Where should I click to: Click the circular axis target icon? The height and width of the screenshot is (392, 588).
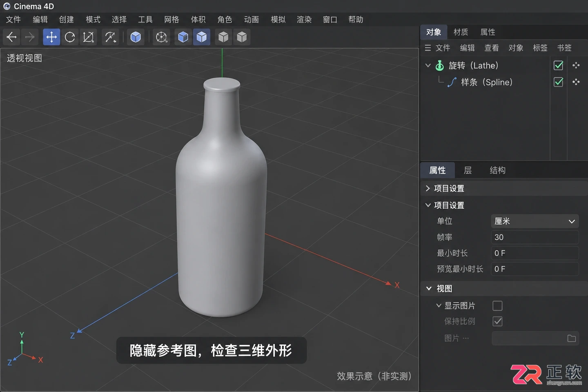pyautogui.click(x=162, y=37)
